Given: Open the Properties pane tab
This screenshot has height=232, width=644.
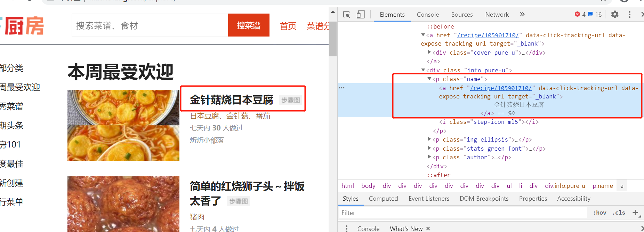Looking at the screenshot, I should click(533, 199).
